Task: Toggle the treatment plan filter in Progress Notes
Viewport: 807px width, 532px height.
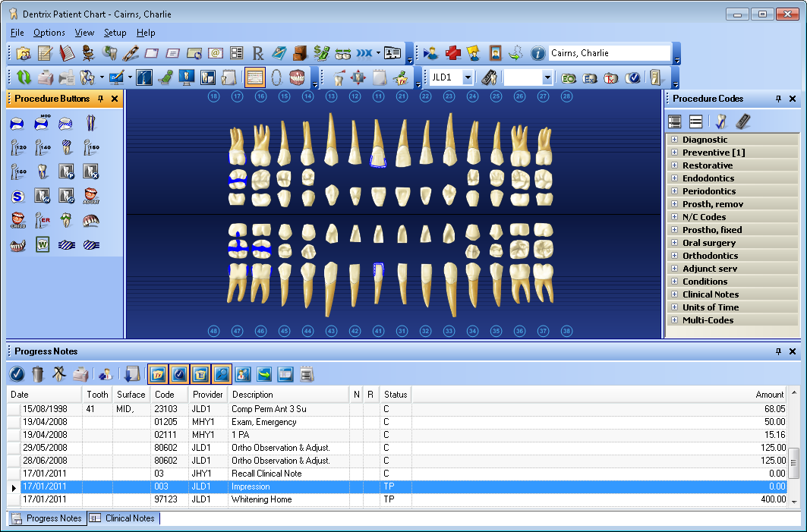Action: [x=158, y=373]
